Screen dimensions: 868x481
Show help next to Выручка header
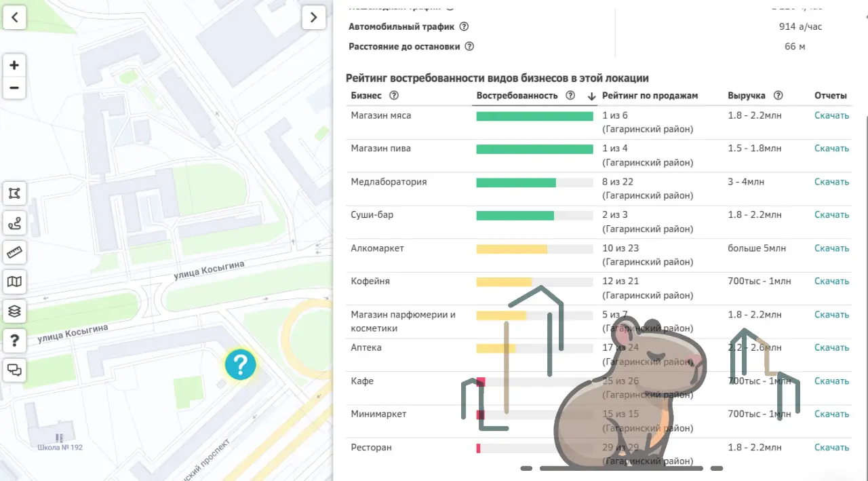(778, 96)
